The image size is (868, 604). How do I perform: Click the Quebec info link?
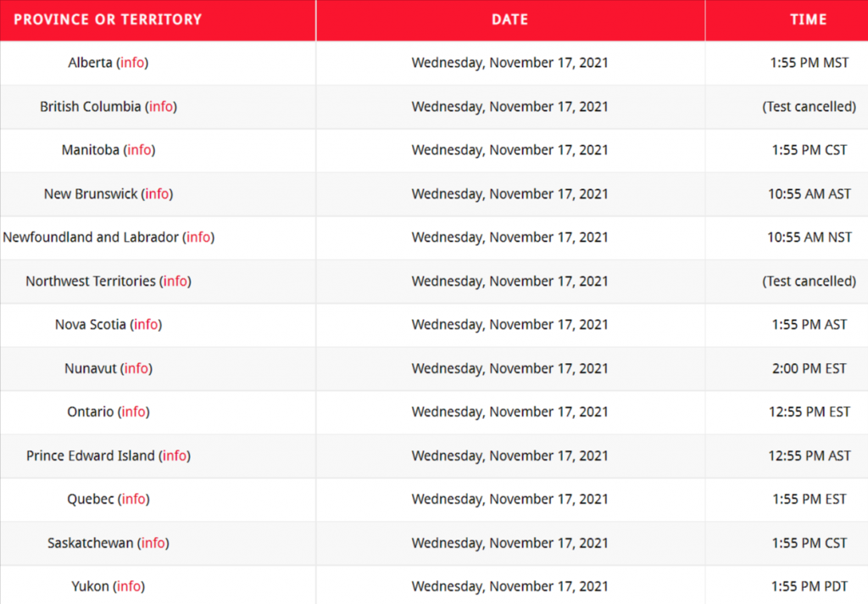(x=134, y=500)
